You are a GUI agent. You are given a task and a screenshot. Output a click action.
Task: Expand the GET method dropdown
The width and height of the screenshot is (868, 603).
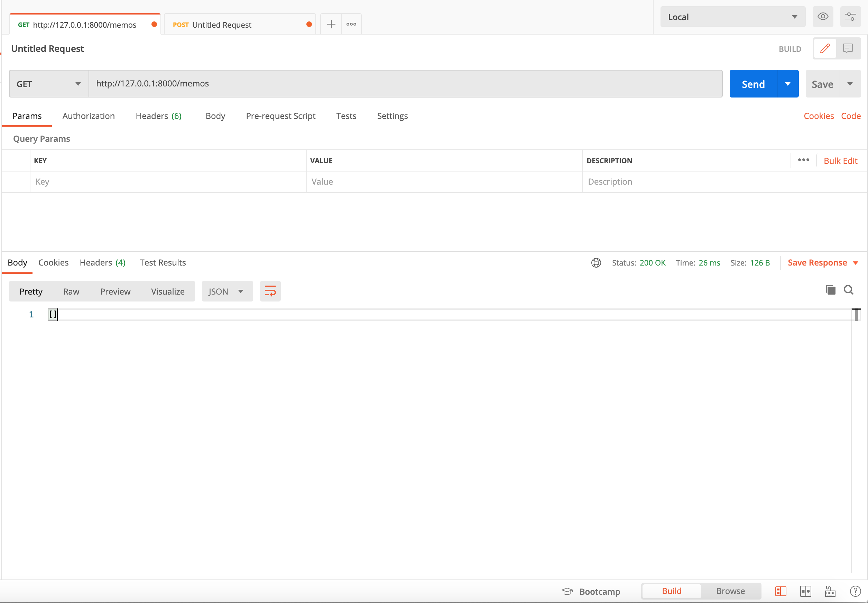tap(49, 84)
